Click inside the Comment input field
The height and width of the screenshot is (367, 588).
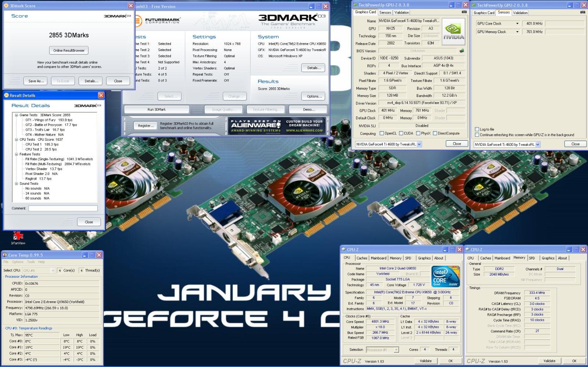pyautogui.click(x=63, y=208)
